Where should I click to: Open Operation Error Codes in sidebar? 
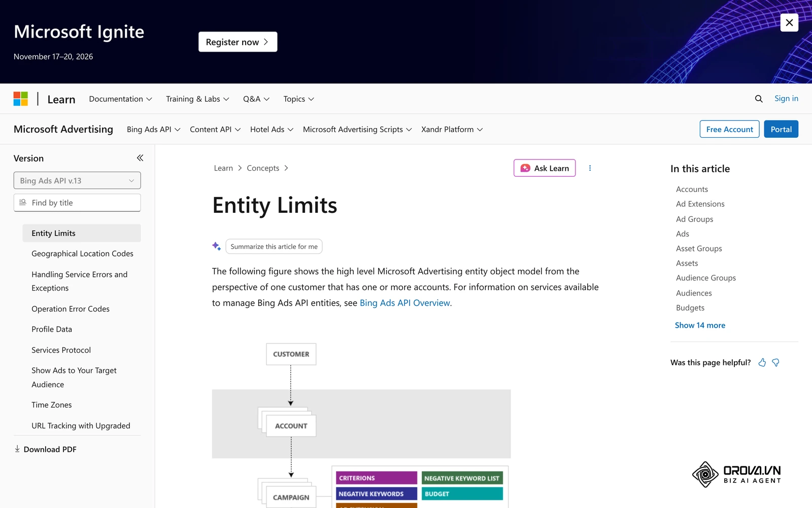pos(71,309)
